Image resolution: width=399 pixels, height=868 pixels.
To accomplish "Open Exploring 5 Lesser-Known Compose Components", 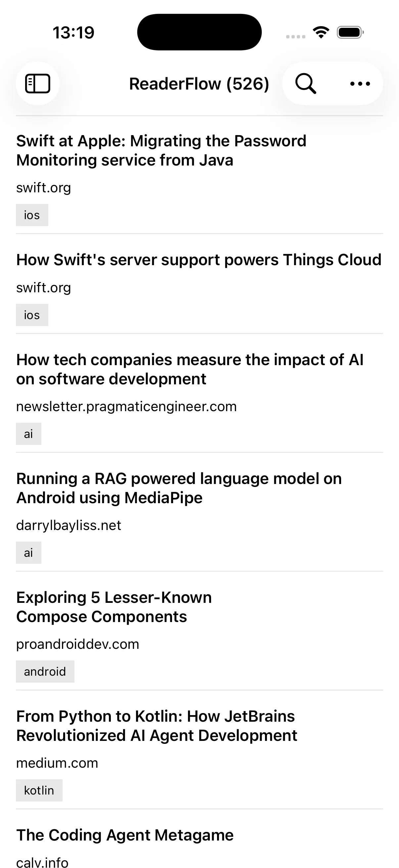I will pyautogui.click(x=114, y=607).
